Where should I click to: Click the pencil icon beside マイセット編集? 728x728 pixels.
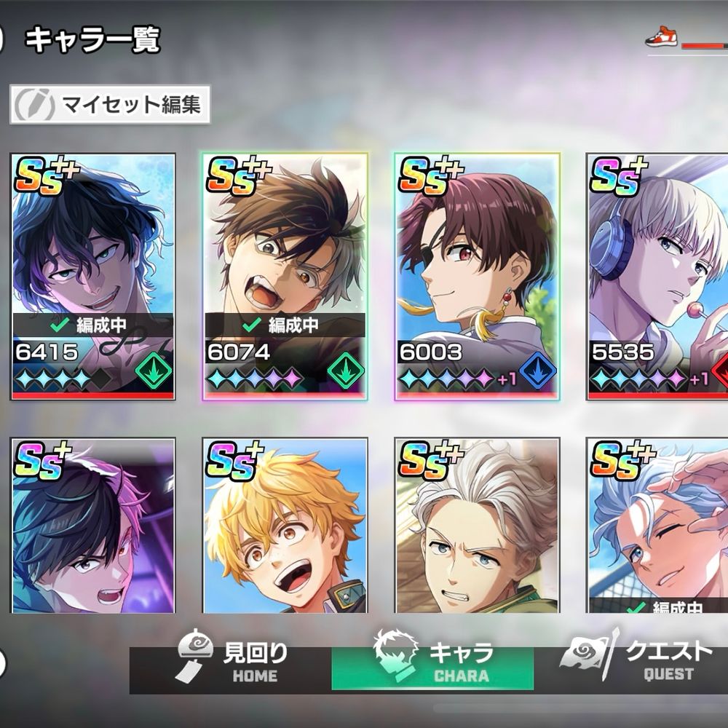point(35,104)
